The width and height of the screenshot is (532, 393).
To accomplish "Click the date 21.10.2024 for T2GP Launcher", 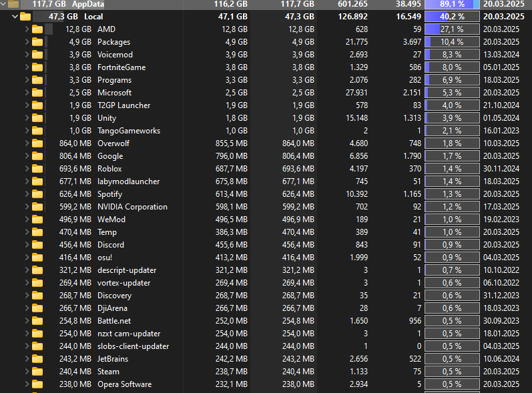I will click(501, 105).
